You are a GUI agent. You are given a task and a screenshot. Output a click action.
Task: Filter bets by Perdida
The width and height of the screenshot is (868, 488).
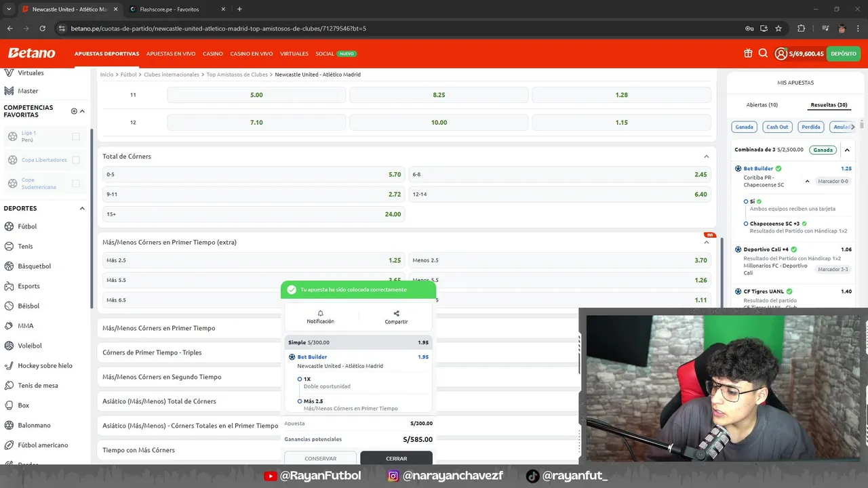(x=811, y=127)
